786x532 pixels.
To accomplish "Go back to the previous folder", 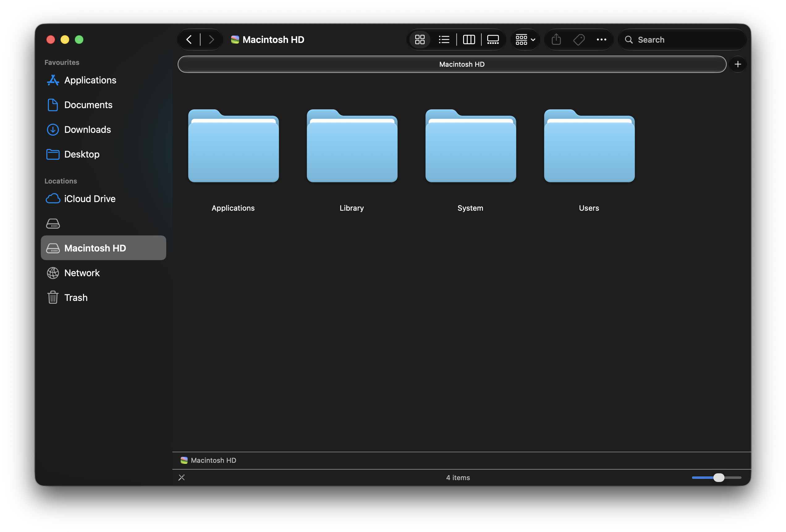I will pyautogui.click(x=189, y=40).
